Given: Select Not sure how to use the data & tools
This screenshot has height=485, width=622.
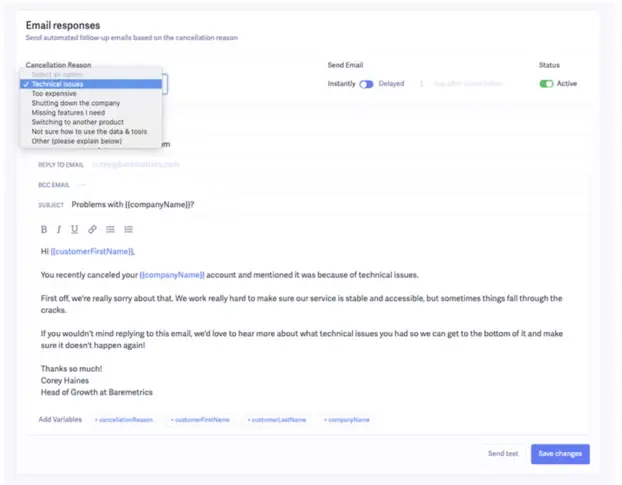Looking at the screenshot, I should [91, 132].
